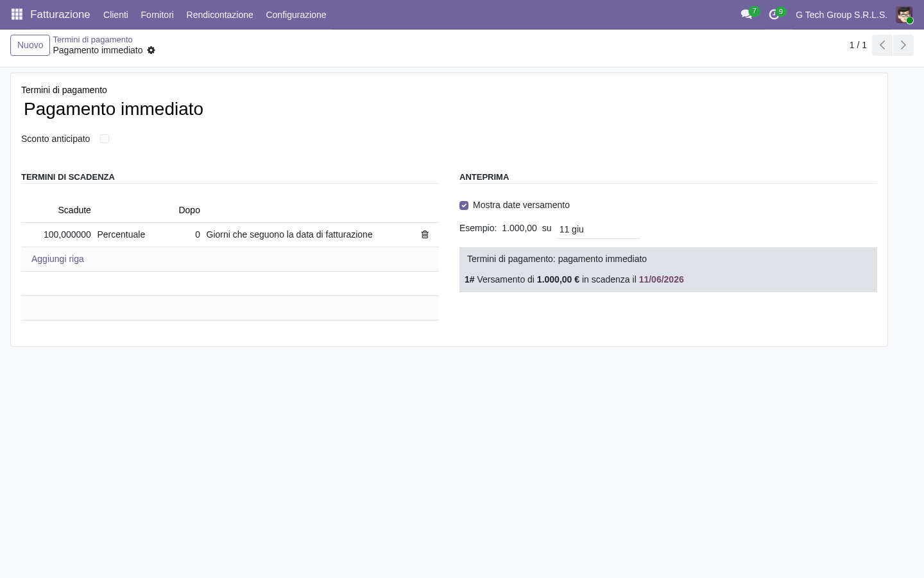Open the Clienti menu
The width and height of the screenshot is (924, 578).
pyautogui.click(x=116, y=15)
